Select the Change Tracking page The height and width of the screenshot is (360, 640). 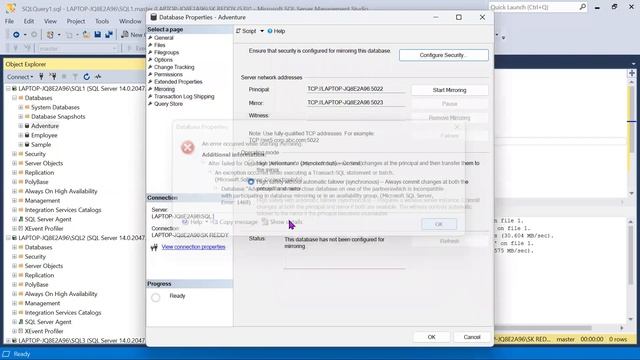174,67
